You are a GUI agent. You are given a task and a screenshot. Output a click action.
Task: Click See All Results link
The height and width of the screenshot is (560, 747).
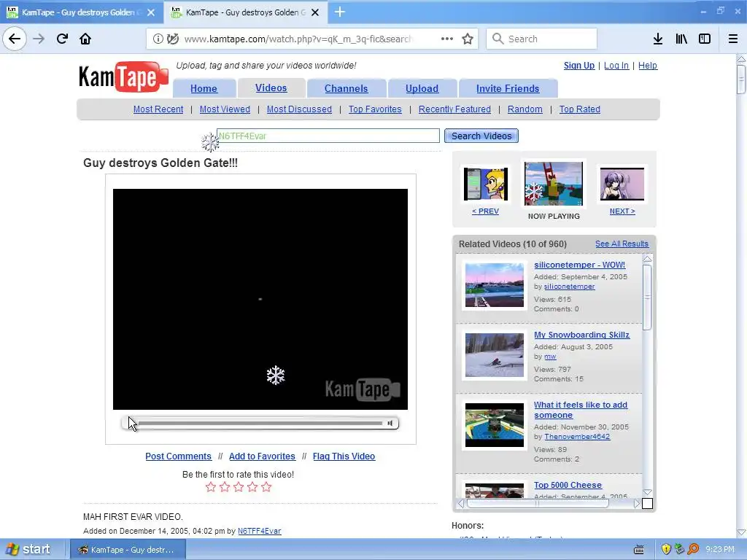[x=622, y=244]
